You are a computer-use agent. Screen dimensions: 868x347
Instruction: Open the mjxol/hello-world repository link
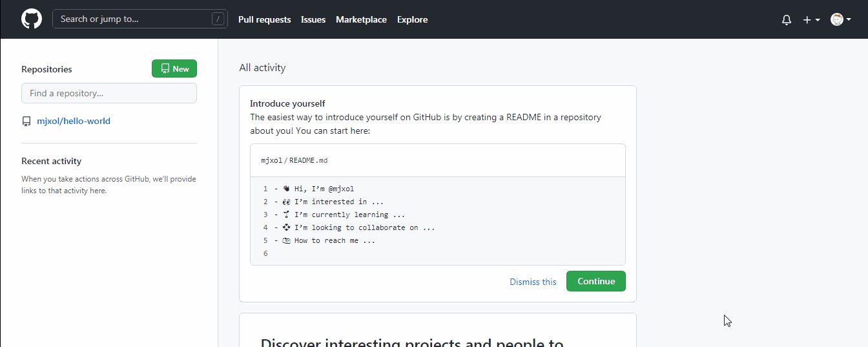pyautogui.click(x=74, y=121)
